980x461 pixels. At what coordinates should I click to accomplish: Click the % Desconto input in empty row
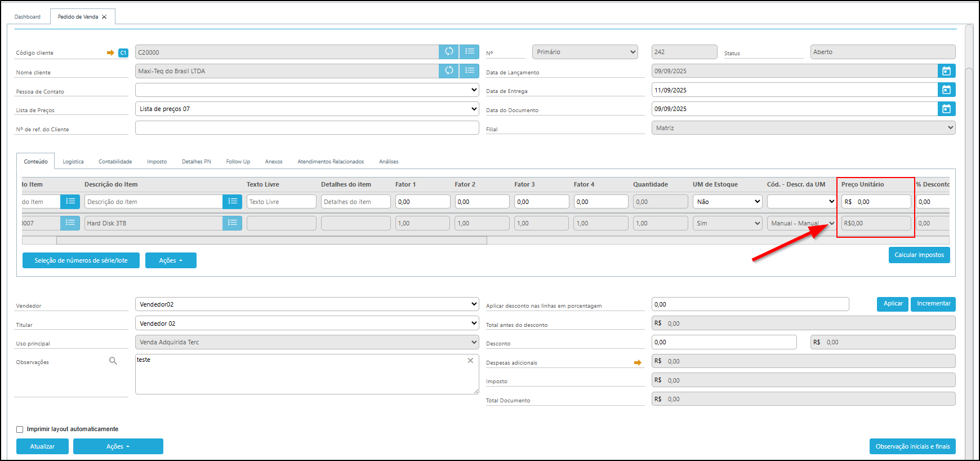click(933, 202)
